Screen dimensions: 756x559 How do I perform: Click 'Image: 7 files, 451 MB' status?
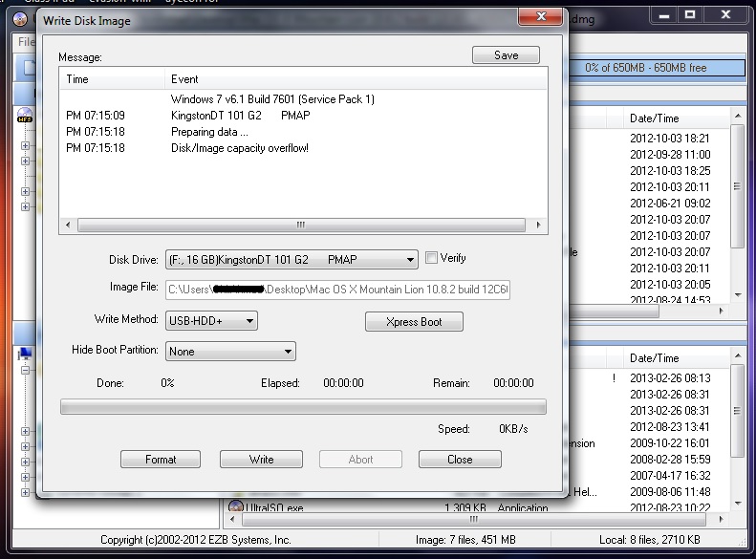(465, 540)
